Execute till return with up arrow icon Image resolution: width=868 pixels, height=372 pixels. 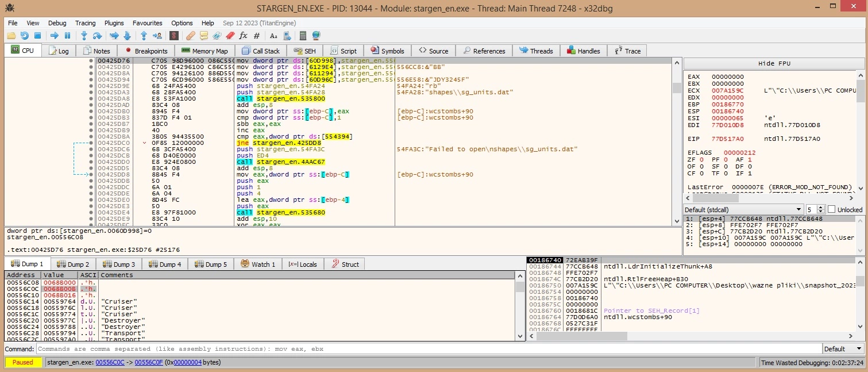[x=144, y=36]
